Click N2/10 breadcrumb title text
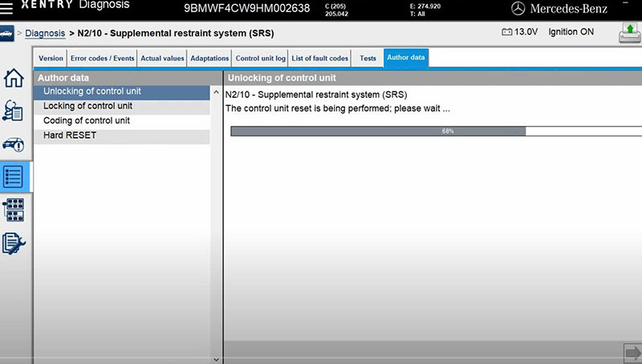Screen dimensions: 642x364 click(176, 33)
